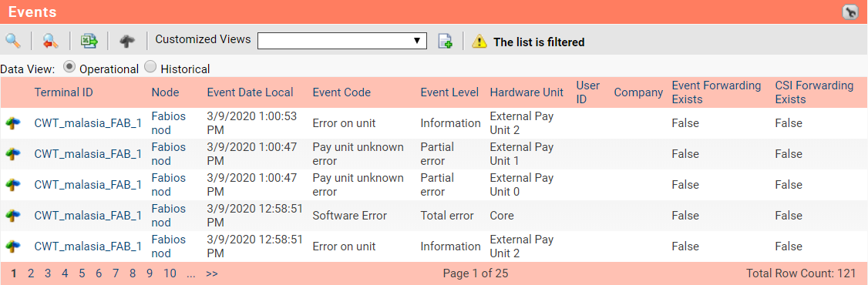
Task: Go to page 2
Action: point(31,273)
